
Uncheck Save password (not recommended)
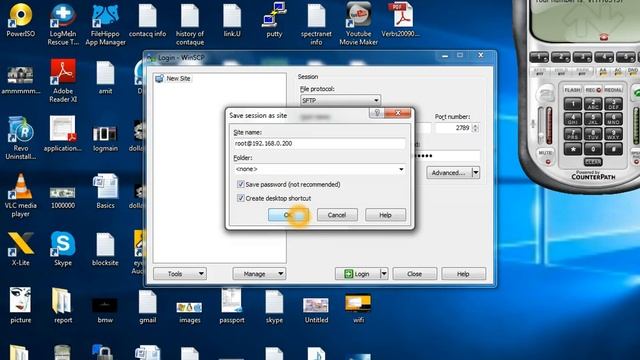[x=240, y=184]
